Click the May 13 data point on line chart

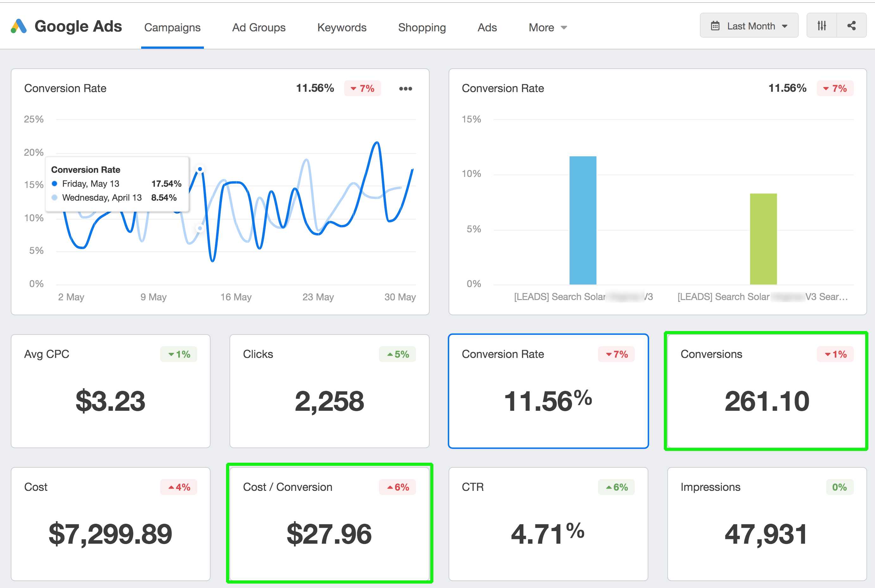click(x=200, y=169)
